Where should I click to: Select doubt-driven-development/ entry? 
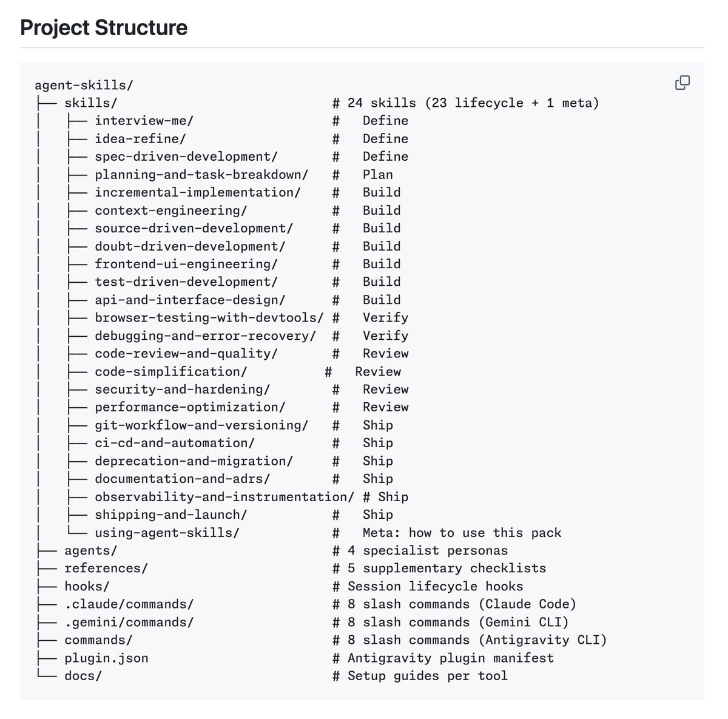[x=190, y=246]
